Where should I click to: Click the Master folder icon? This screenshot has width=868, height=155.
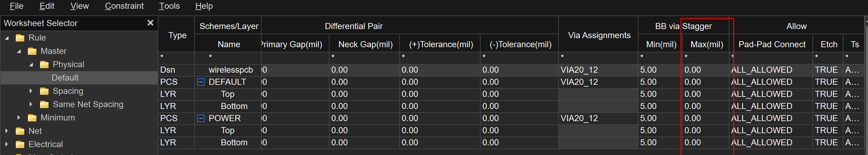(32, 51)
